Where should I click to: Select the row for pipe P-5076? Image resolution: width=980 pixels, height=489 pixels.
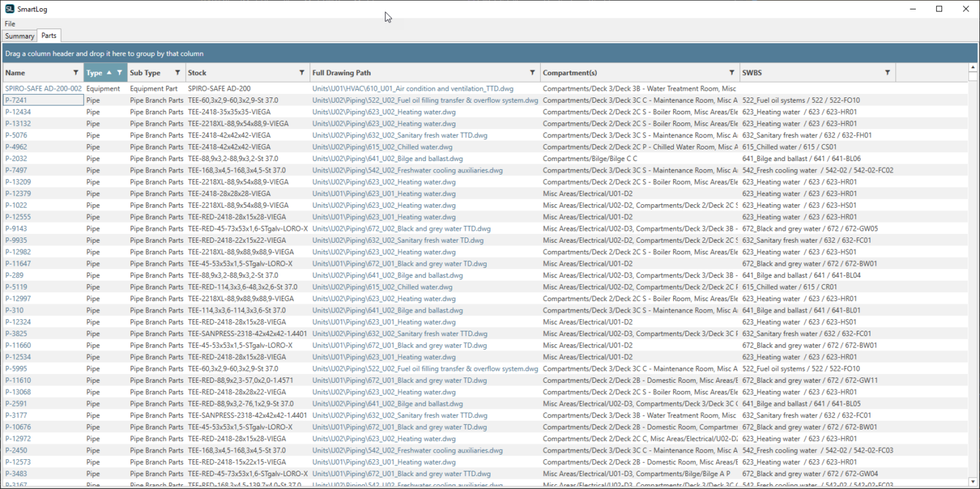[x=43, y=135]
